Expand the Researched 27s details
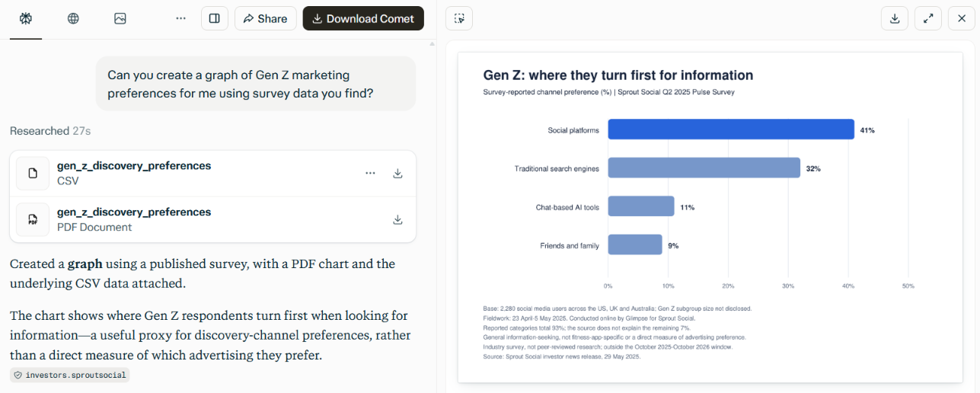The height and width of the screenshot is (393, 980). pos(50,131)
